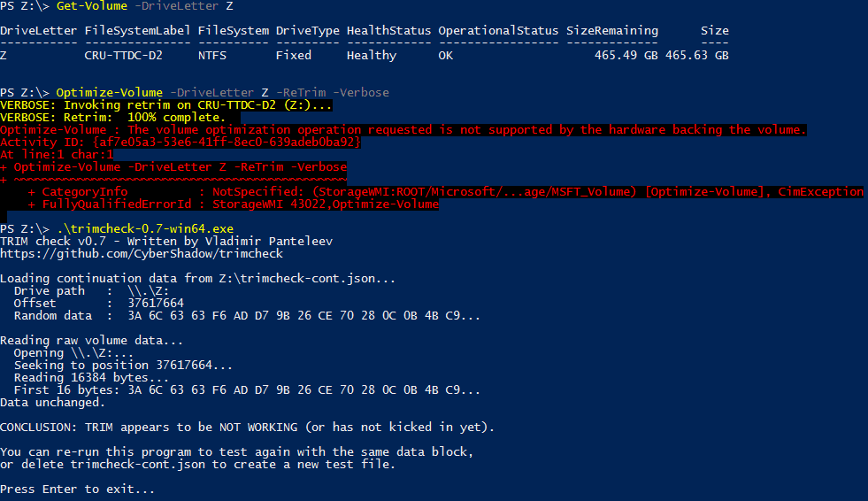Click the CRU-TTDC-D2 label in the volume table row
The image size is (868, 501).
tap(123, 55)
